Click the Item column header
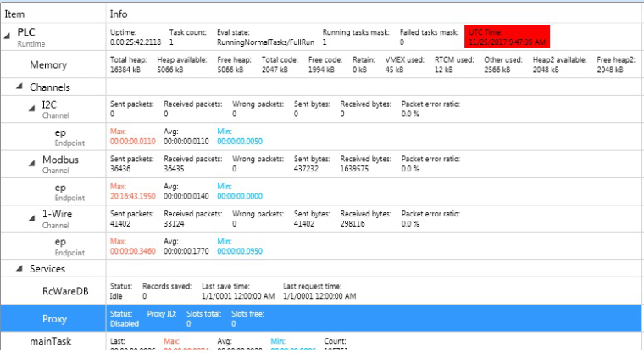The image size is (644, 353). [x=15, y=14]
